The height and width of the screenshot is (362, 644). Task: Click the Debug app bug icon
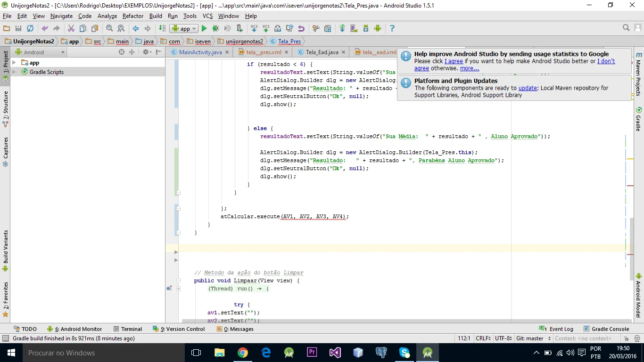coord(216,29)
